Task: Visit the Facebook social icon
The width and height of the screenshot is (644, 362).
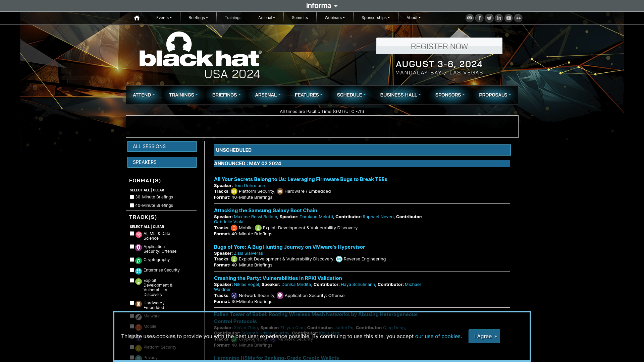Action: 479,18
